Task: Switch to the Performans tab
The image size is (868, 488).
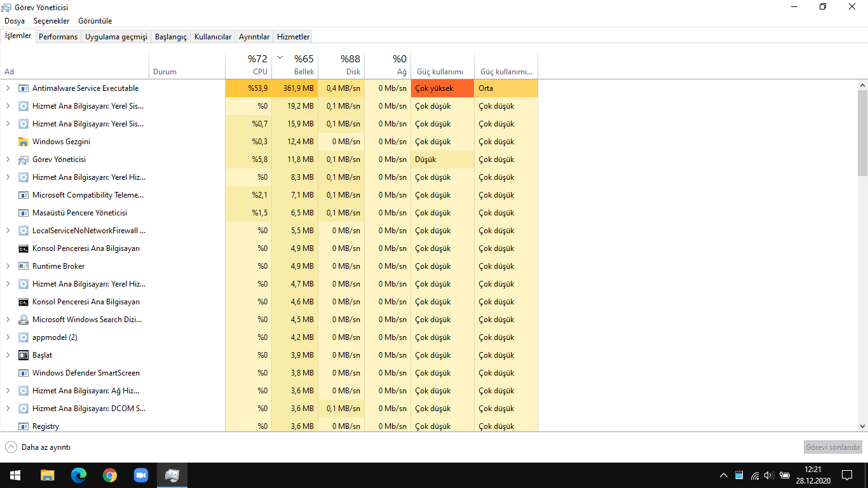Action: (x=58, y=37)
